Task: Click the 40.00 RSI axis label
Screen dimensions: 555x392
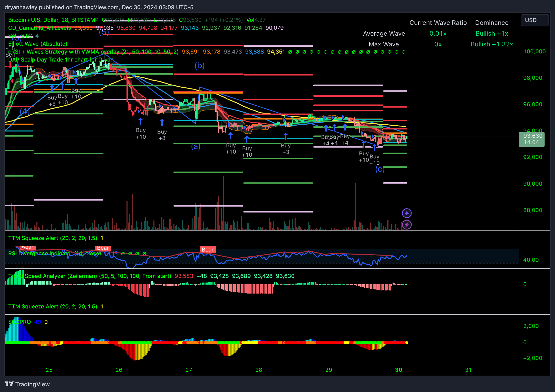Action: click(531, 260)
